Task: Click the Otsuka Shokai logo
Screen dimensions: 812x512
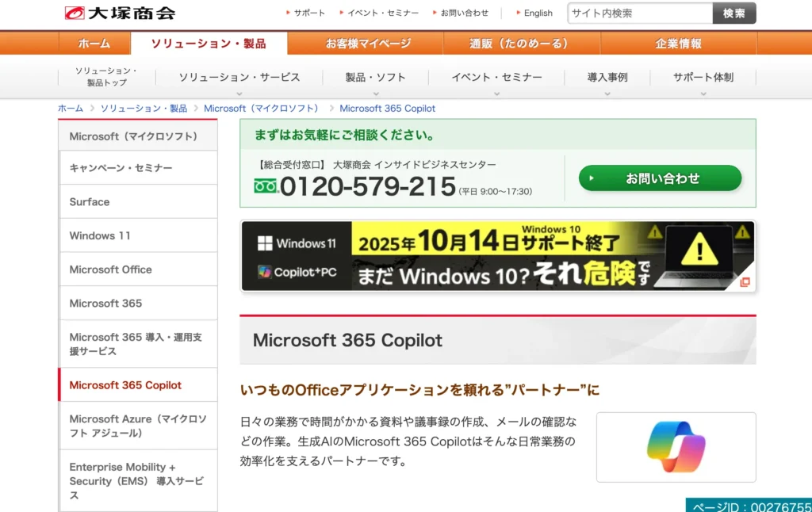Action: (121, 13)
